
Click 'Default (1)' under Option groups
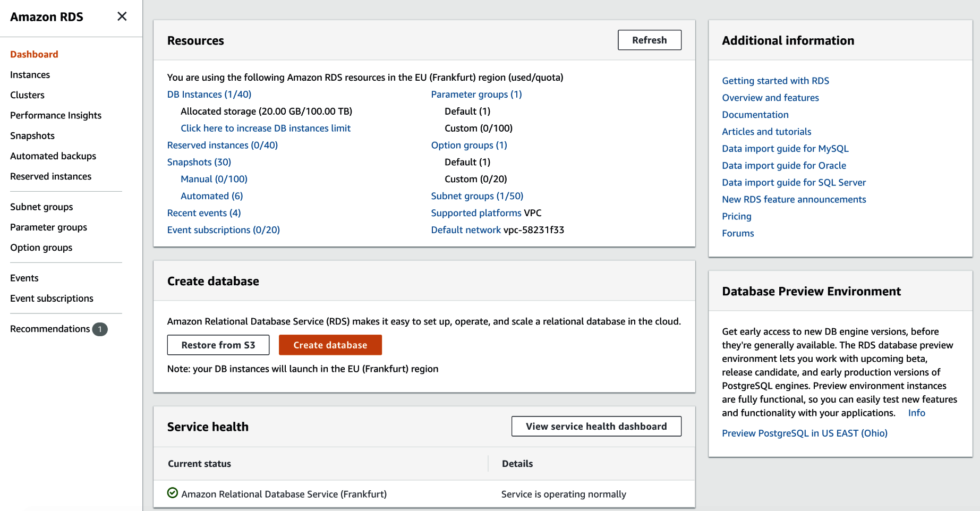tap(467, 162)
